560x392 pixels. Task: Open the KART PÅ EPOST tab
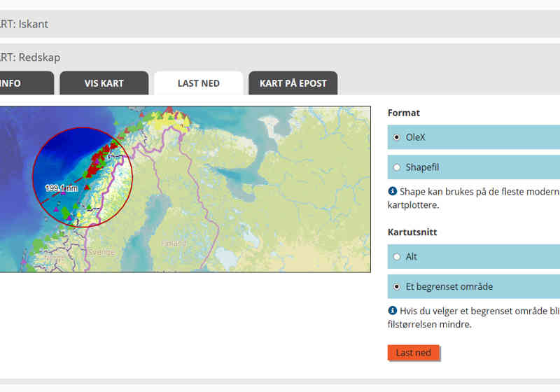tap(293, 83)
